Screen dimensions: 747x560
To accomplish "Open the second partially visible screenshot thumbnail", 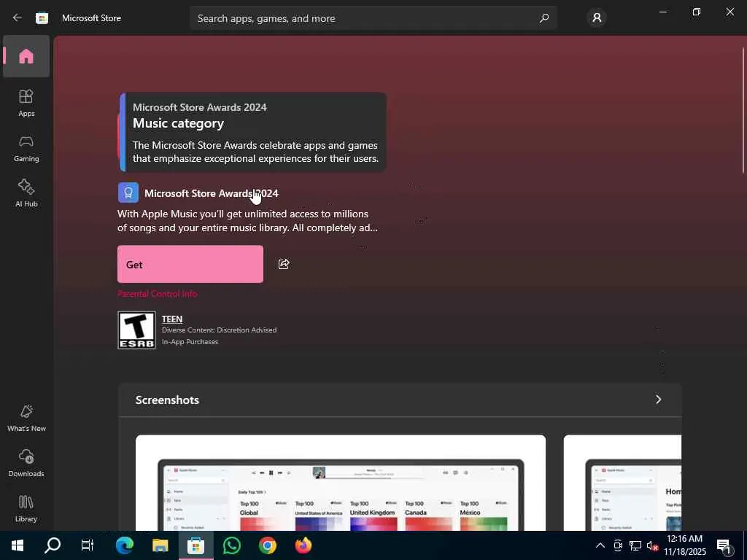I will [622, 483].
